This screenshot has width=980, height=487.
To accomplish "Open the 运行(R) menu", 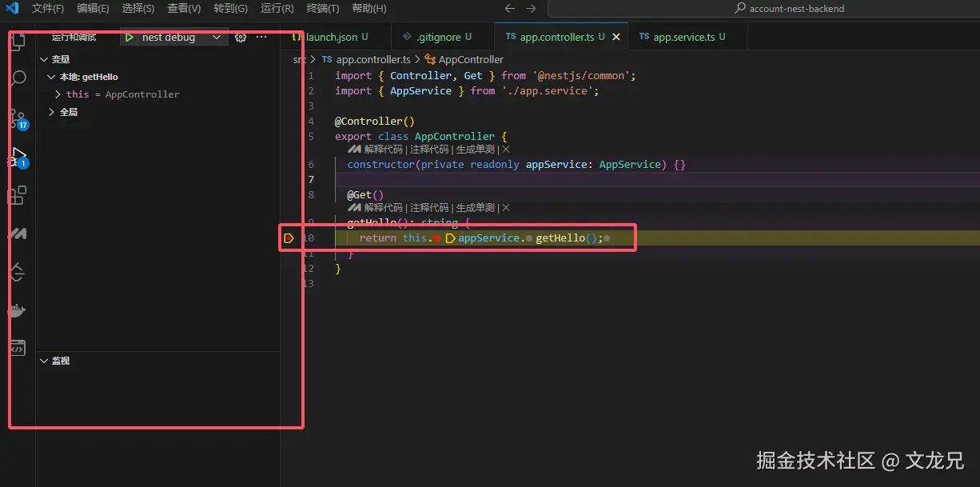I will (x=277, y=9).
